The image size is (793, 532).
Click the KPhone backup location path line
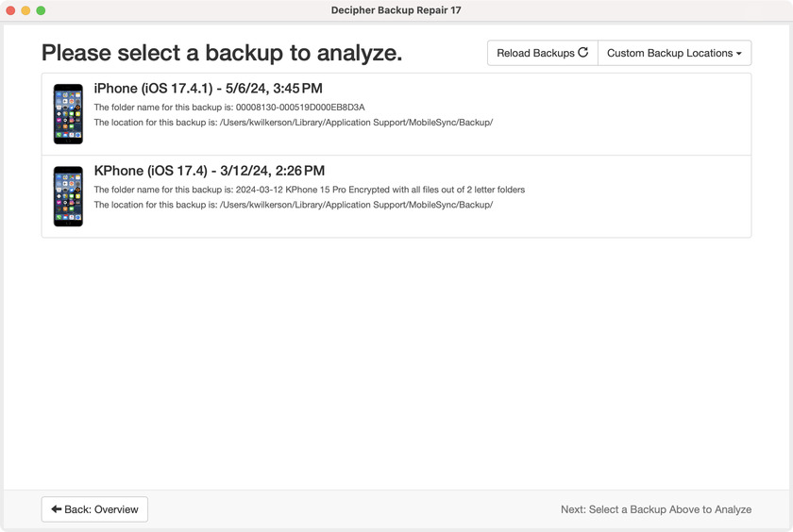[x=293, y=205]
